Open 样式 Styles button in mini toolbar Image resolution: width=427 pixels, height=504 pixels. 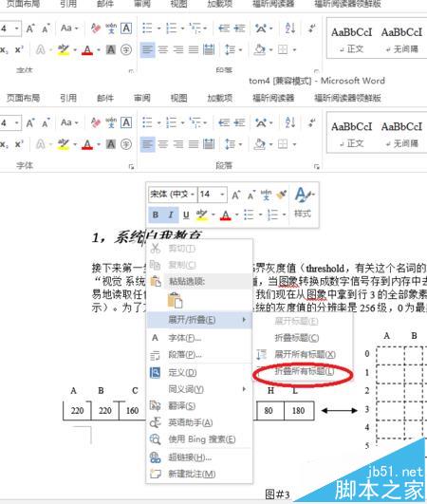tap(303, 202)
